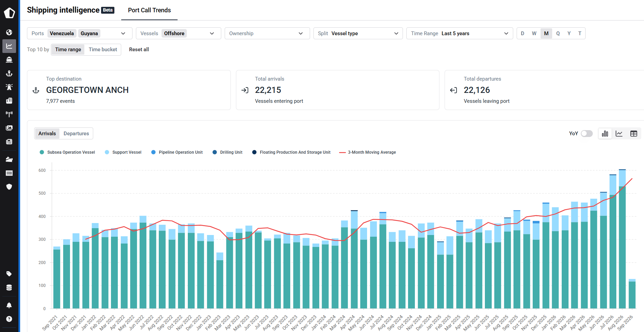Image resolution: width=644 pixels, height=332 pixels.
Task: Open the image gallery sidebar icon
Action: point(9,128)
